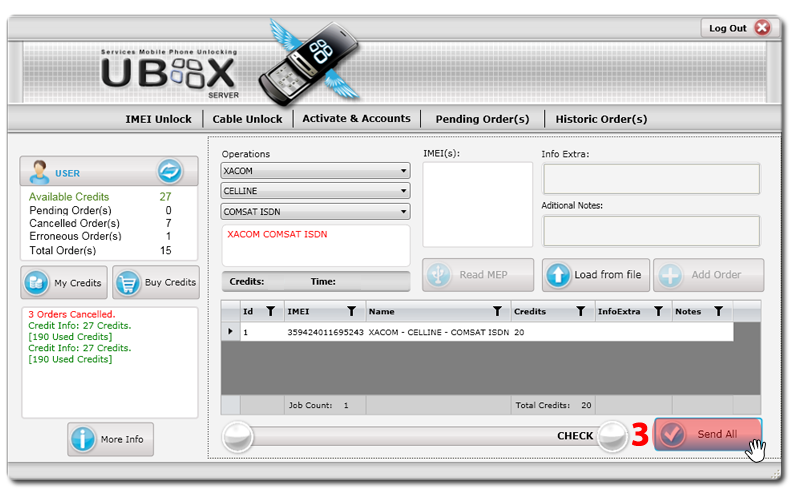Click the Available Credits row

coord(100,197)
